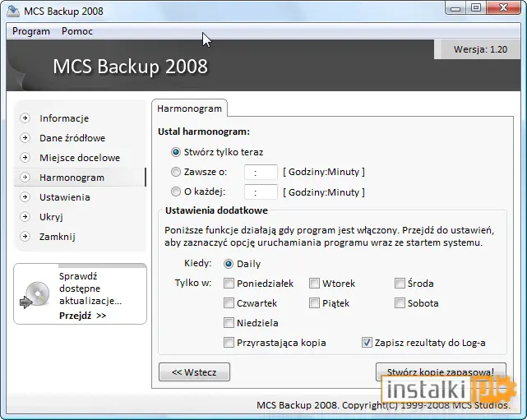Image resolution: width=527 pixels, height=420 pixels.
Task: Click the CD update icon
Action: pyautogui.click(x=35, y=294)
